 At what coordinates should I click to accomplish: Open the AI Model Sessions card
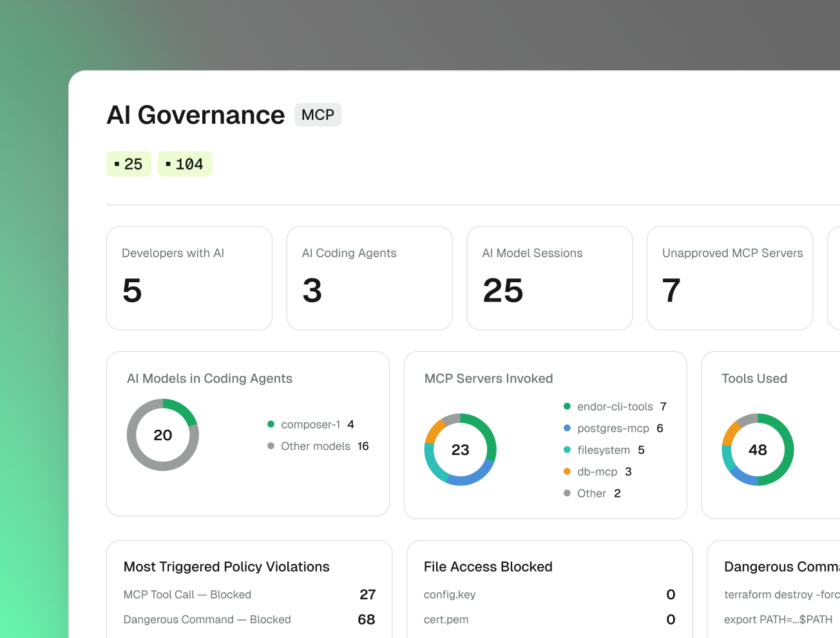click(549, 278)
